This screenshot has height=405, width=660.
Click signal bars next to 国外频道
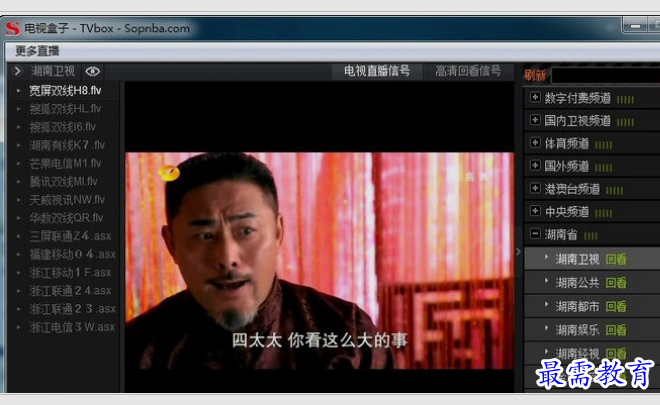point(603,168)
